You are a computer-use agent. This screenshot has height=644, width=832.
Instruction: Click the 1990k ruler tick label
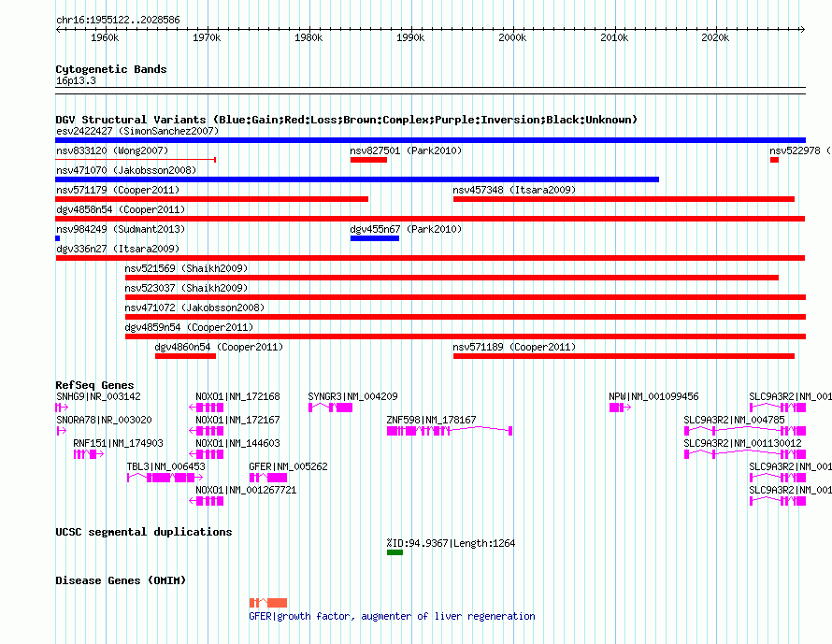[x=410, y=37]
